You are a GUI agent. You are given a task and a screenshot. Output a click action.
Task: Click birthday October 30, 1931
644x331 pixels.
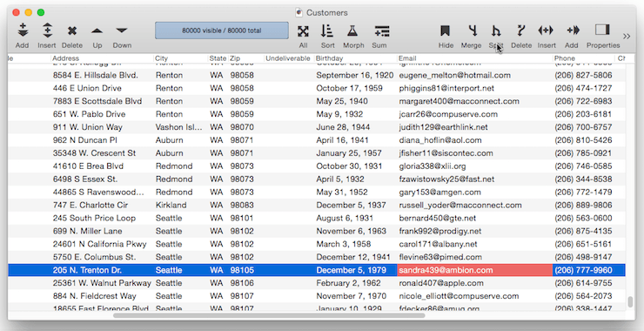349,166
